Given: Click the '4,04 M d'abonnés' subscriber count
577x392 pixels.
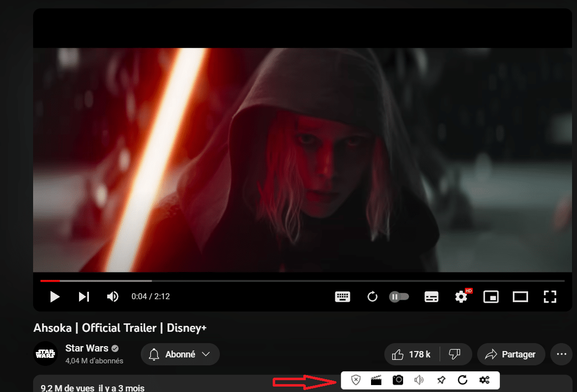Looking at the screenshot, I should click(x=94, y=361).
